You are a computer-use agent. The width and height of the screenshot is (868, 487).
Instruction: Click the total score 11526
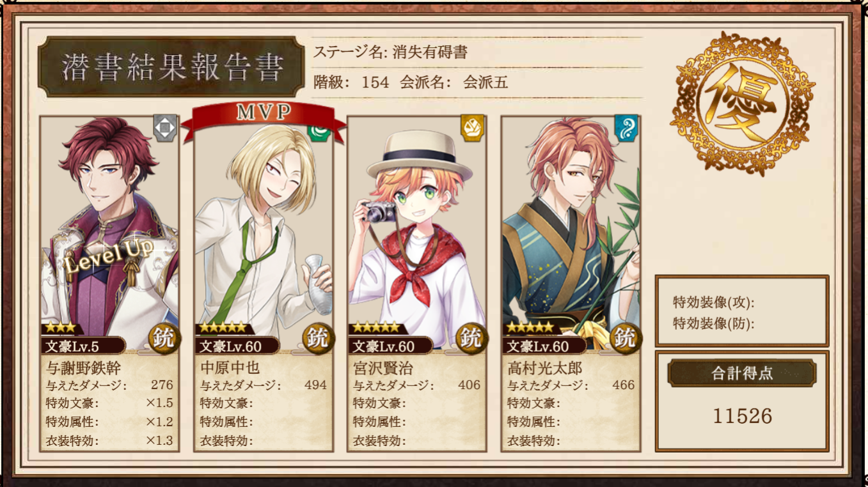(743, 417)
